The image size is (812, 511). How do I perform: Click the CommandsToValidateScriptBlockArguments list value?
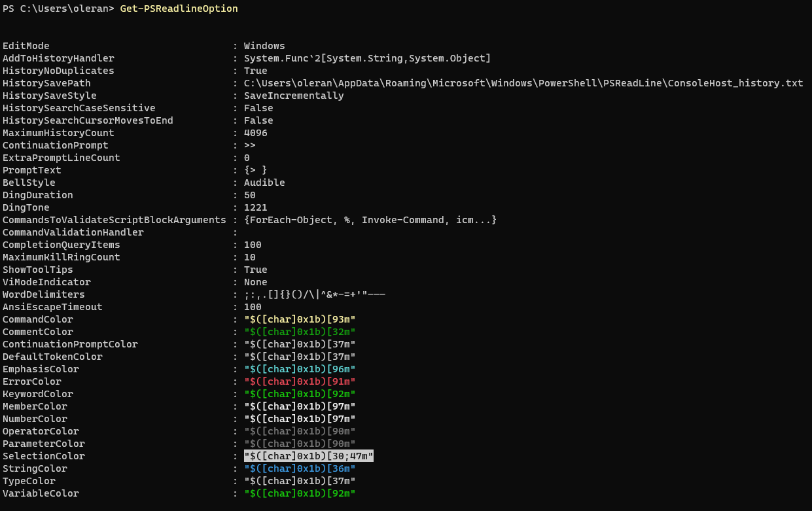pyautogui.click(x=370, y=220)
